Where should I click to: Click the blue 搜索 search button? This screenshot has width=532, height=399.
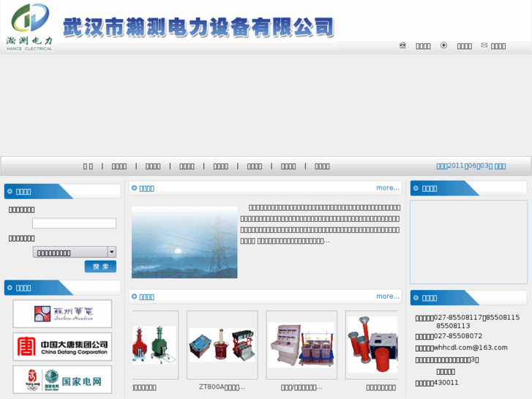pyautogui.click(x=100, y=266)
